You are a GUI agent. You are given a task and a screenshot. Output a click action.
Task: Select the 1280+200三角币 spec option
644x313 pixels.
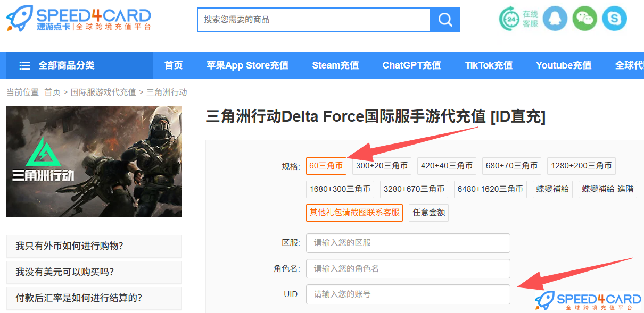[581, 166]
